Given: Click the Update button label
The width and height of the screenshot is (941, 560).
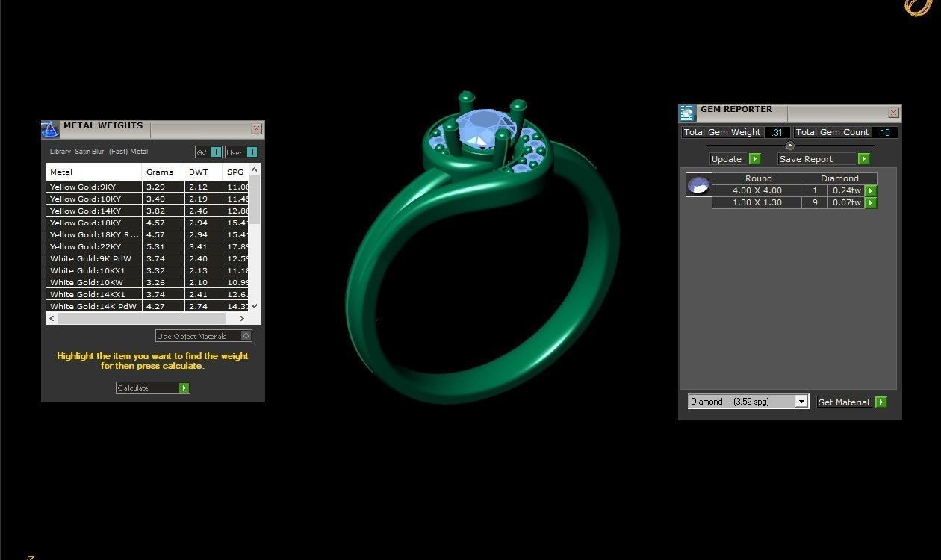Looking at the screenshot, I should click(x=727, y=159).
